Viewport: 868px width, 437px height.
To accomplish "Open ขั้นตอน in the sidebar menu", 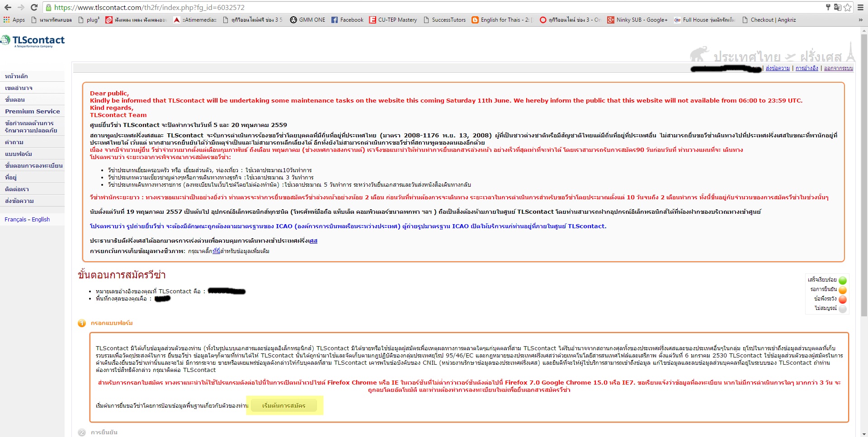I will pyautogui.click(x=33, y=99).
